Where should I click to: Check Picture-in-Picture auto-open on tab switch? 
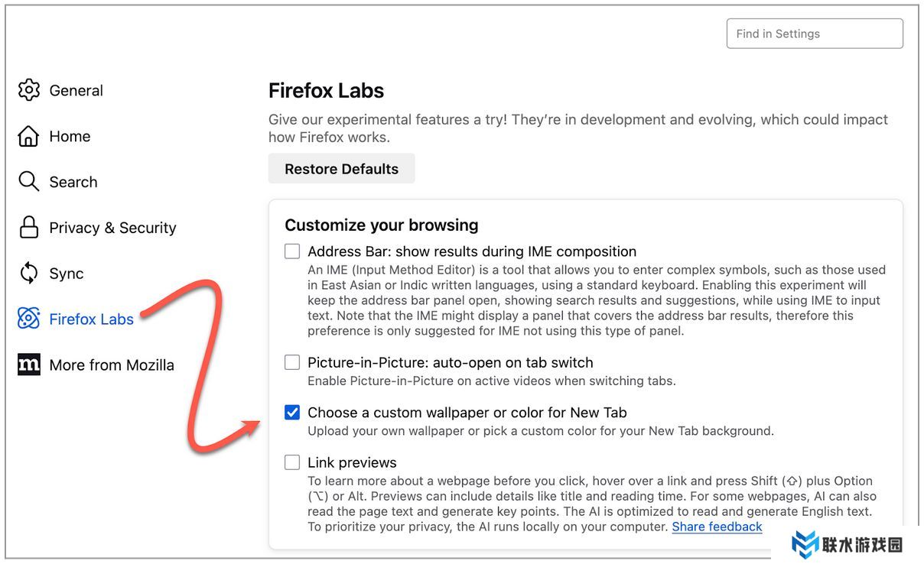[292, 362]
